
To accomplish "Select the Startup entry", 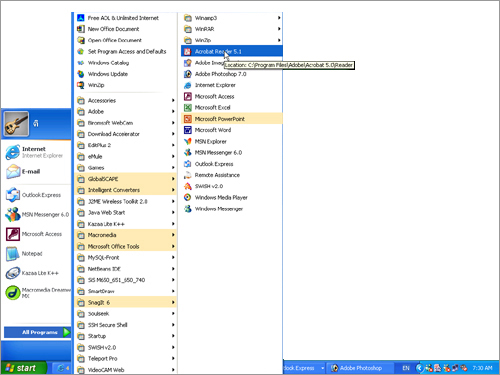I will (125, 336).
